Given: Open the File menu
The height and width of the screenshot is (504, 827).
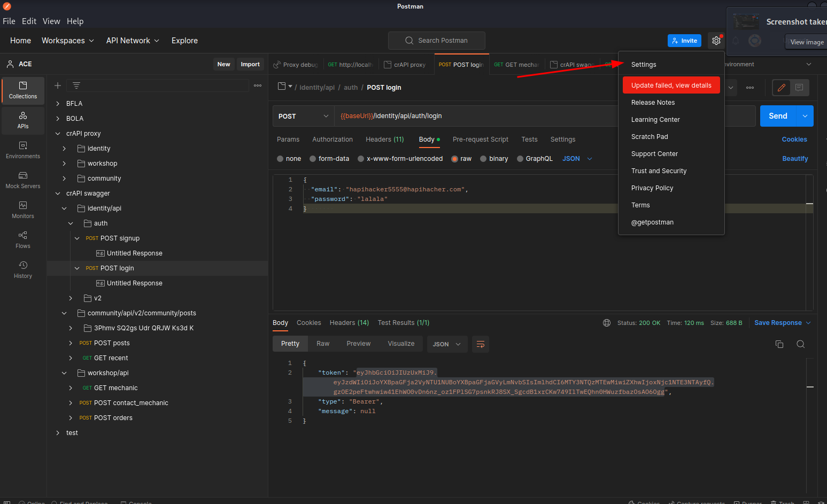Looking at the screenshot, I should point(9,21).
